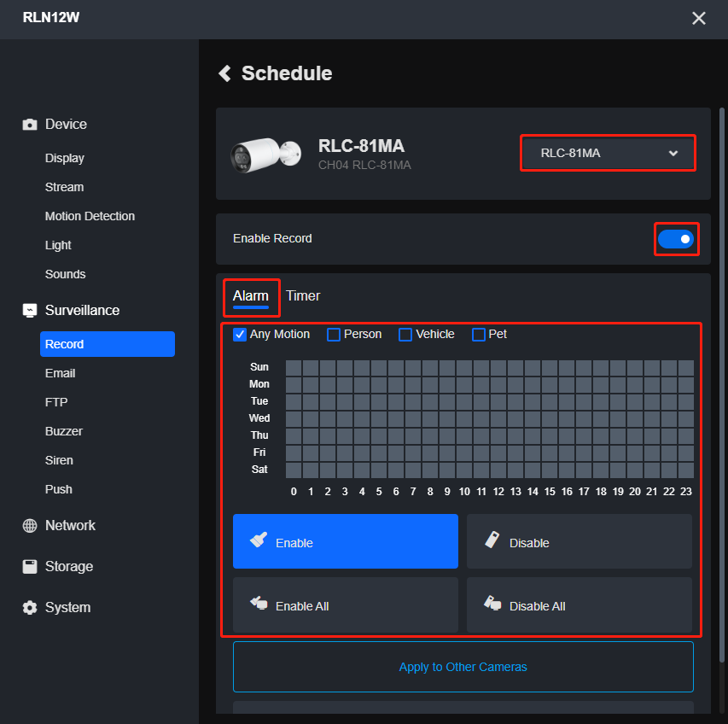This screenshot has width=728, height=724.
Task: Open the RLC-81MA camera dropdown
Action: [x=608, y=153]
